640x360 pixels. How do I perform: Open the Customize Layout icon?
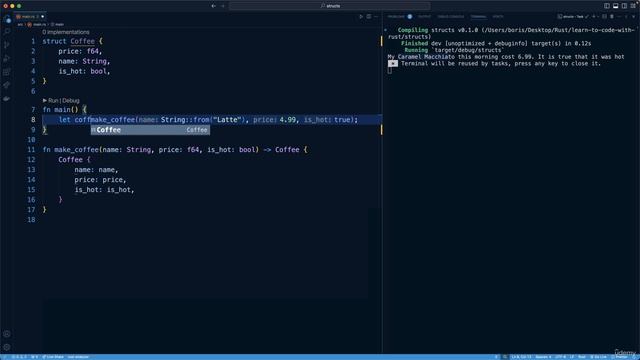[633, 6]
